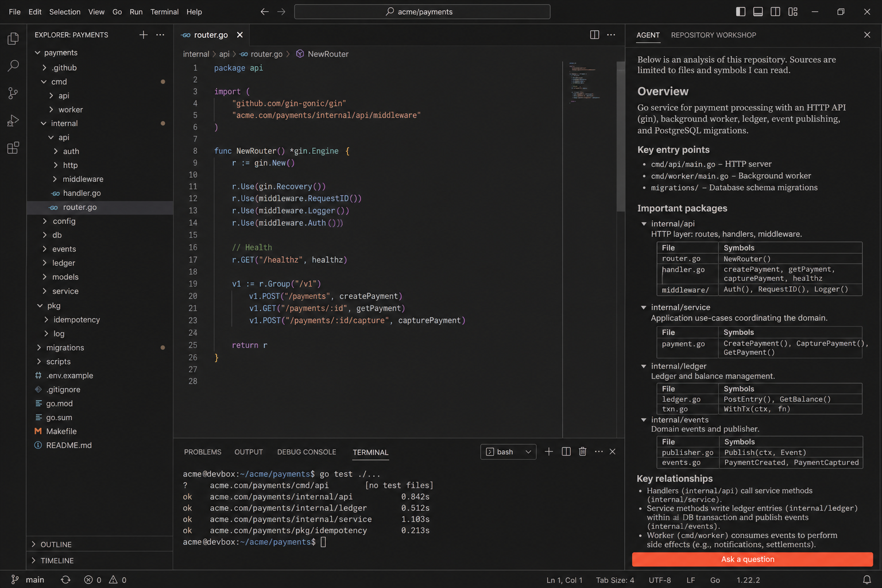Click the Ask a question button
882x588 pixels.
pos(752,559)
